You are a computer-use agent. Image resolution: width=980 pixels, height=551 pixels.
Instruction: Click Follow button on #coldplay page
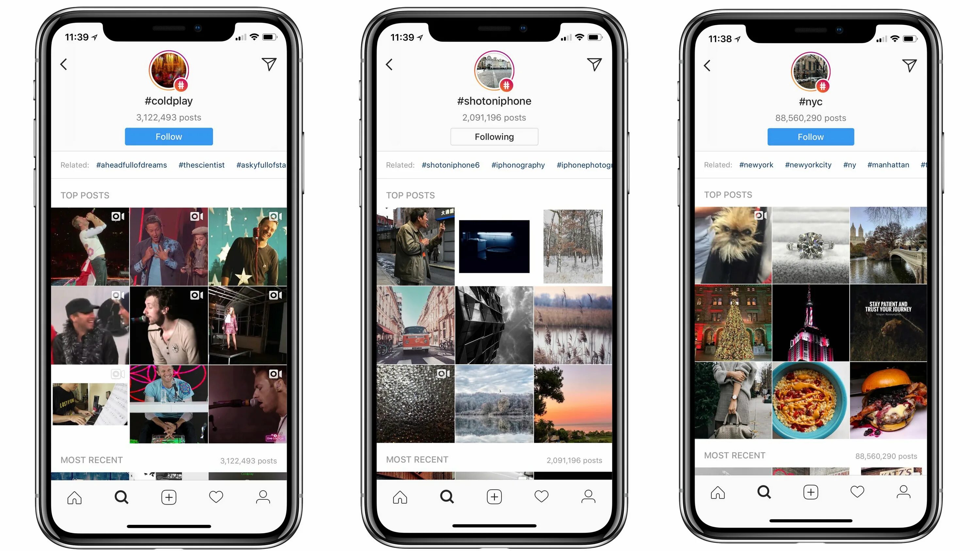(x=168, y=137)
